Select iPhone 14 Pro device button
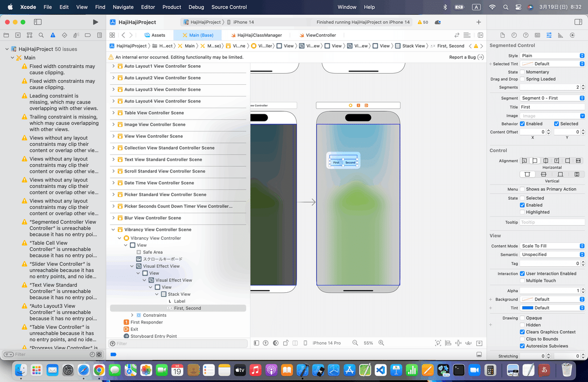Viewport: 588px width, 382px height. [x=327, y=343]
